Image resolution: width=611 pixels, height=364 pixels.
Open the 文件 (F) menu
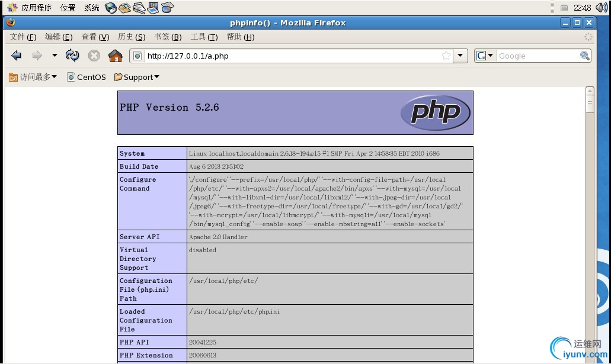[23, 37]
